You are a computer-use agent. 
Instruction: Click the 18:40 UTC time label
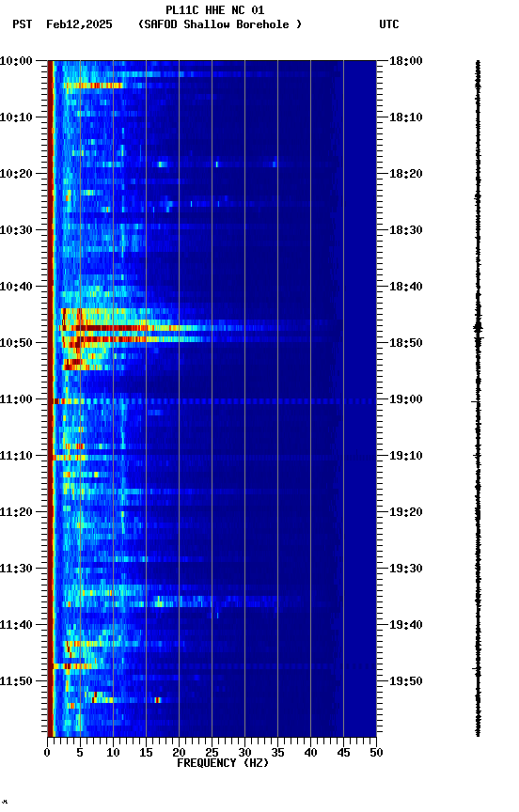coord(406,287)
